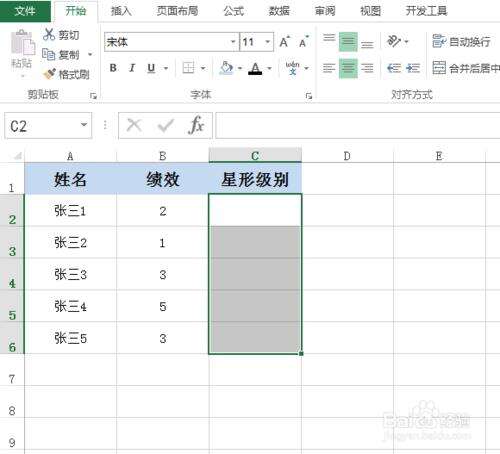Open the 公式 ribbon tab

click(233, 11)
